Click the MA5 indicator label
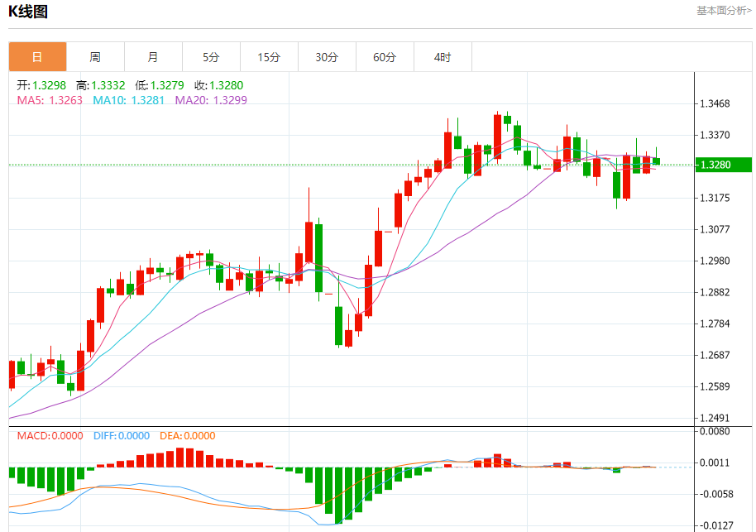Image resolution: width=756 pixels, height=532 pixels. (x=50, y=100)
